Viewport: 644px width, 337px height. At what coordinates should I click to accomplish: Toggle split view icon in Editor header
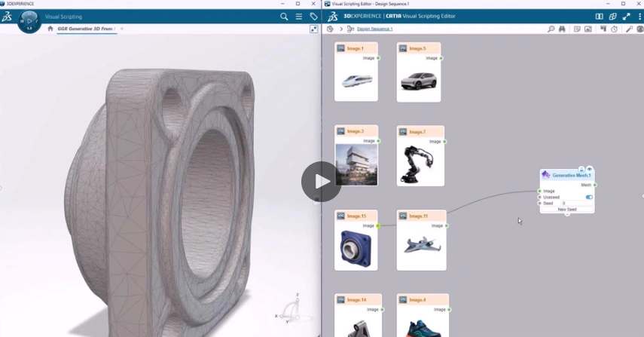(600, 17)
